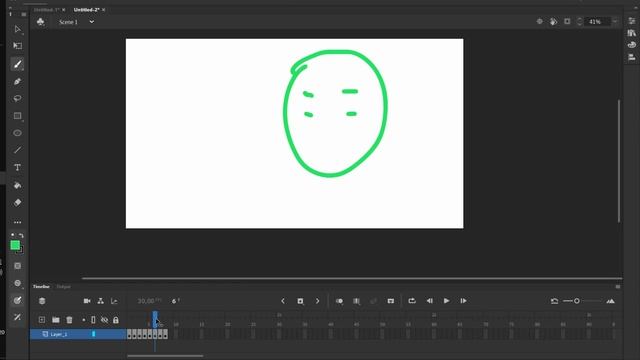Open the Properties panel icon

pos(632,21)
